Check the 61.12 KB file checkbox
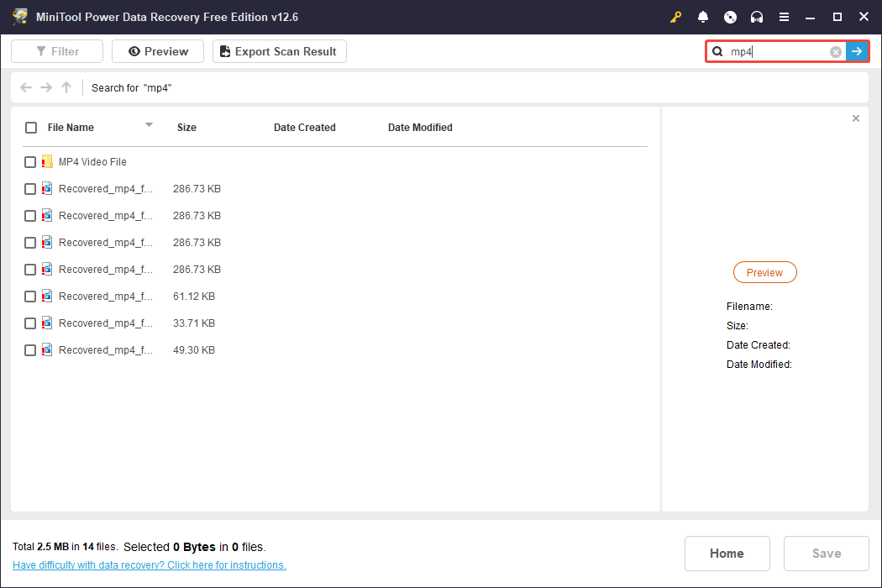This screenshot has height=588, width=882. click(x=30, y=297)
